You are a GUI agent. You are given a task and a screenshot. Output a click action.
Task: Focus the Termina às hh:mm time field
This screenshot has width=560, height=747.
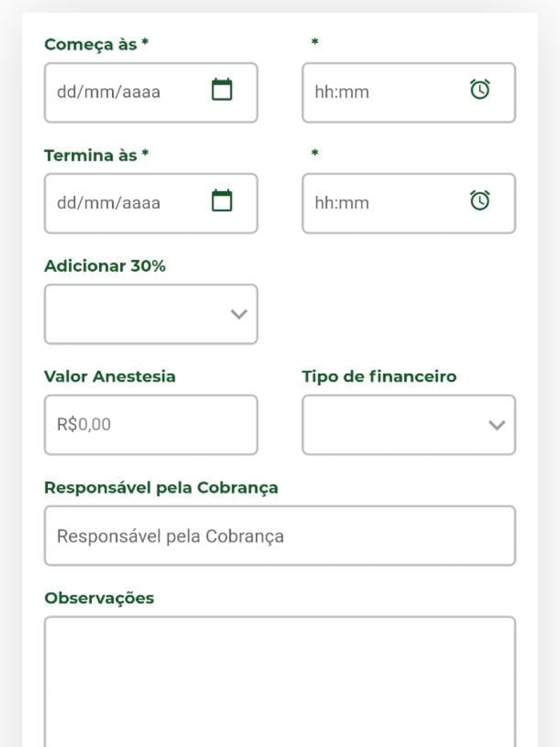tap(409, 203)
